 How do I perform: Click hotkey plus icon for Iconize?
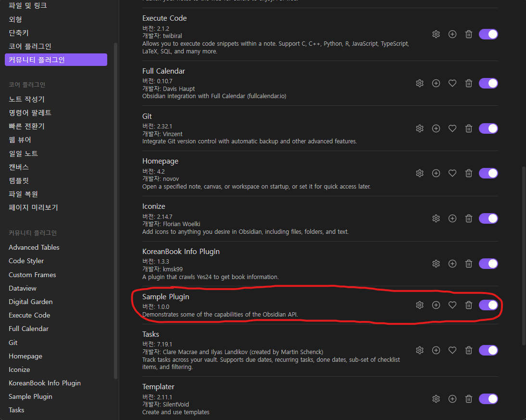coord(452,218)
